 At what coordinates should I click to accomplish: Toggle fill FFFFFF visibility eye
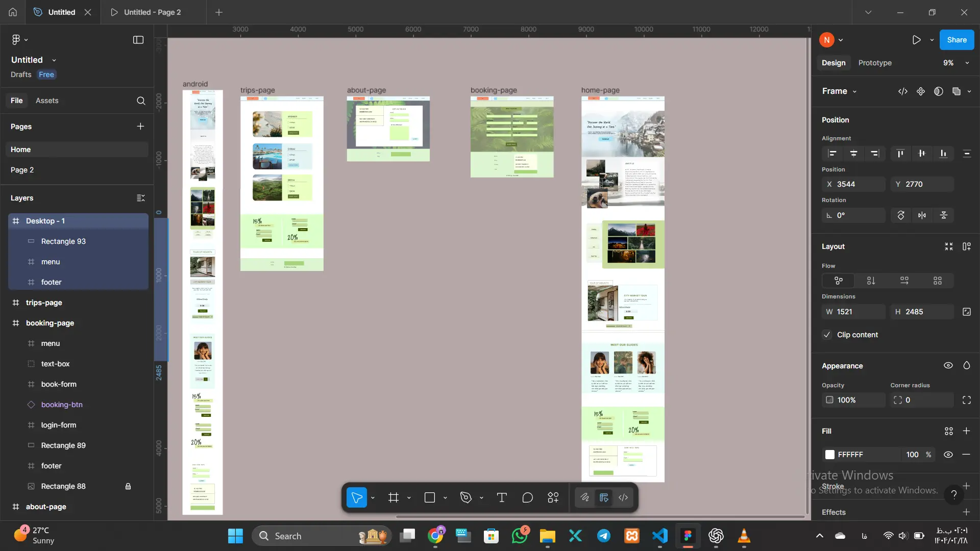point(948,455)
